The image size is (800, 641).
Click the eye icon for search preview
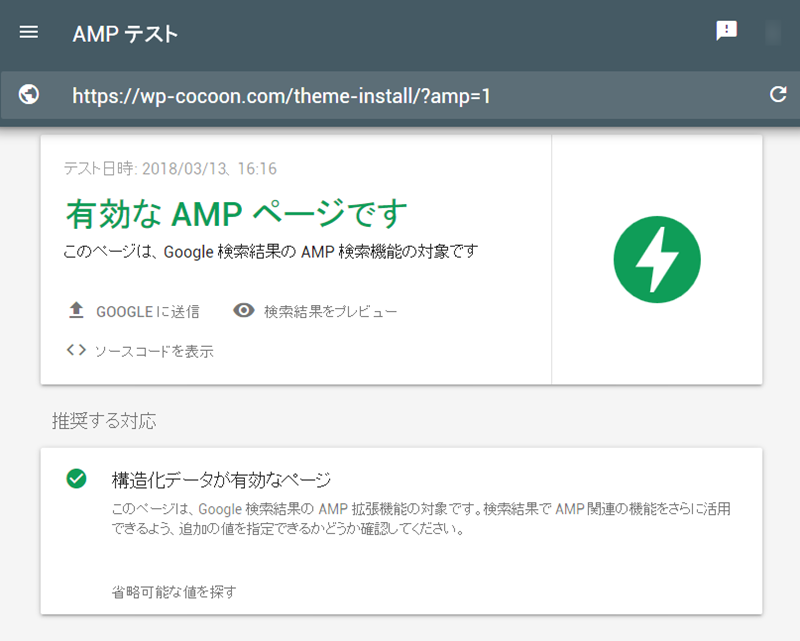point(241,310)
